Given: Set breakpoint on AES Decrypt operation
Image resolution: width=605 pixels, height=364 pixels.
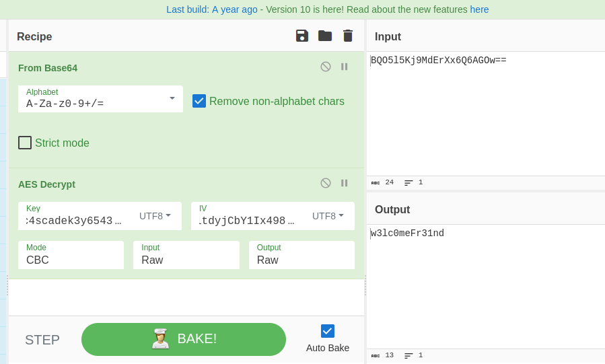Looking at the screenshot, I should click(x=344, y=183).
